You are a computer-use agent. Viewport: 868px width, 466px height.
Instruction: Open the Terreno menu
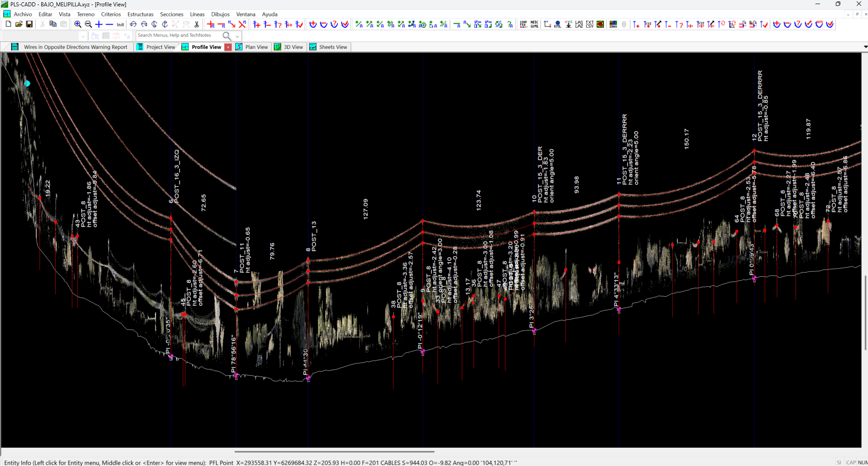[86, 14]
